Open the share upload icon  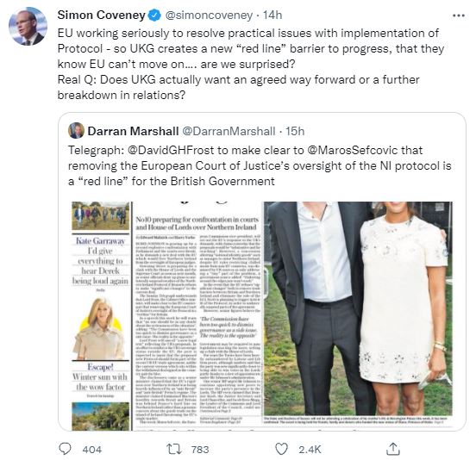pyautogui.click(x=393, y=449)
